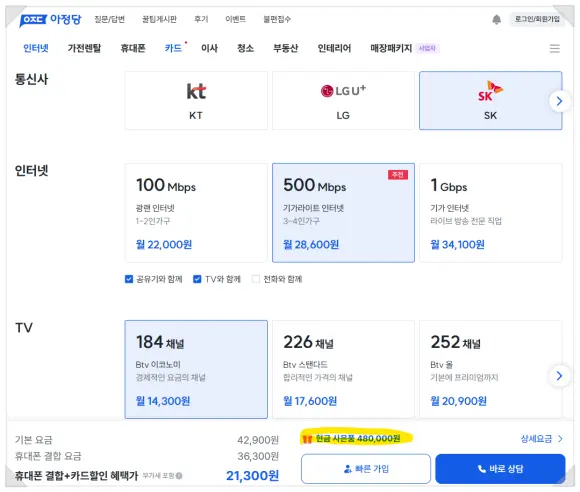Open the 카드 tab

(173, 48)
